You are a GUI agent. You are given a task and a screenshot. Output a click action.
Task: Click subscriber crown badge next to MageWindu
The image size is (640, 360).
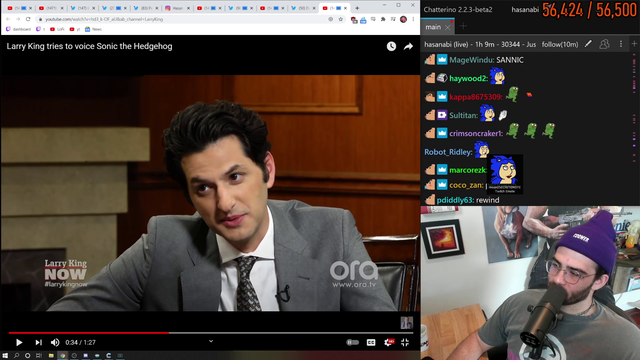(x=442, y=60)
